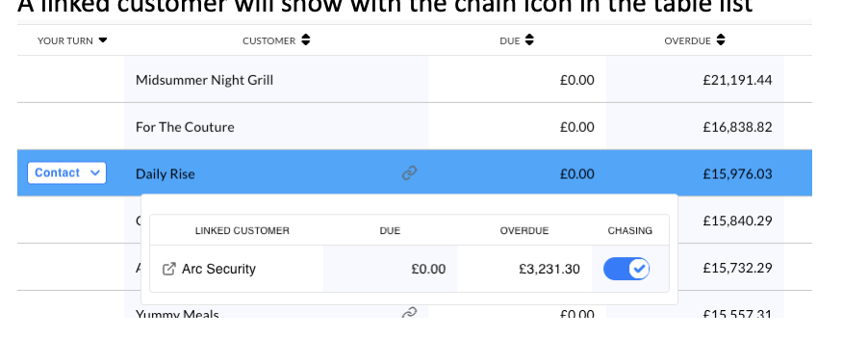Click the Arc Security linked customer name
This screenshot has width=868, height=364.
(x=218, y=270)
